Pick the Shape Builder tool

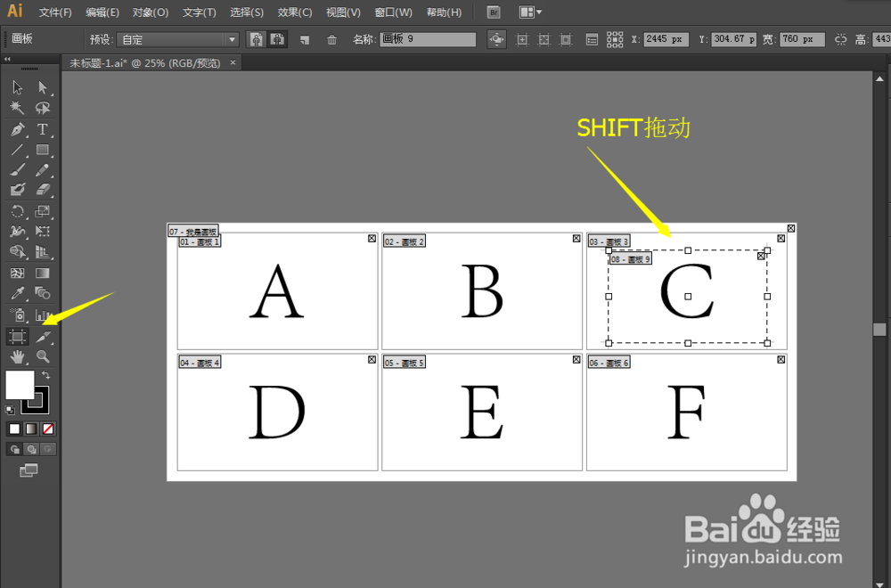tap(17, 251)
